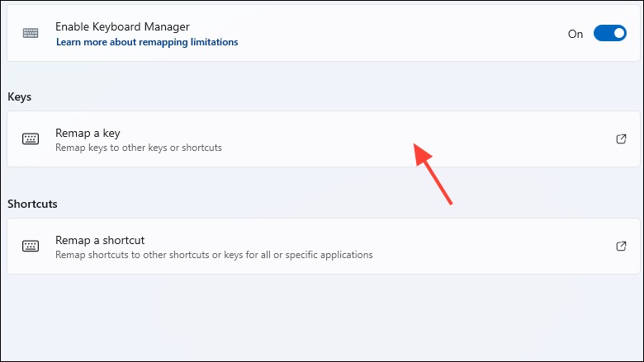Viewport: 644px width, 362px height.
Task: Click the Keys section header
Action: click(19, 96)
